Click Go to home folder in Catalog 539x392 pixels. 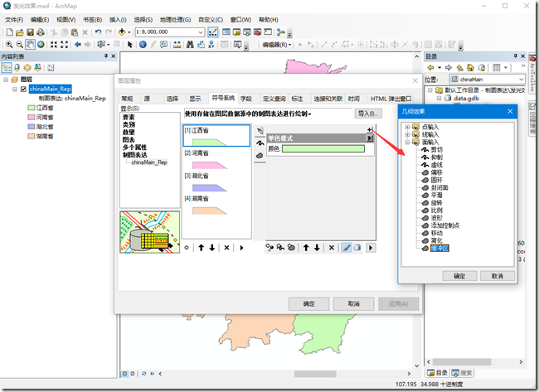point(471,68)
